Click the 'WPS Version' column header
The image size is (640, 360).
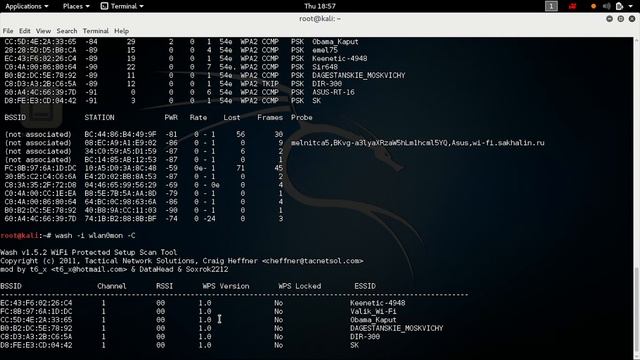pos(226,286)
